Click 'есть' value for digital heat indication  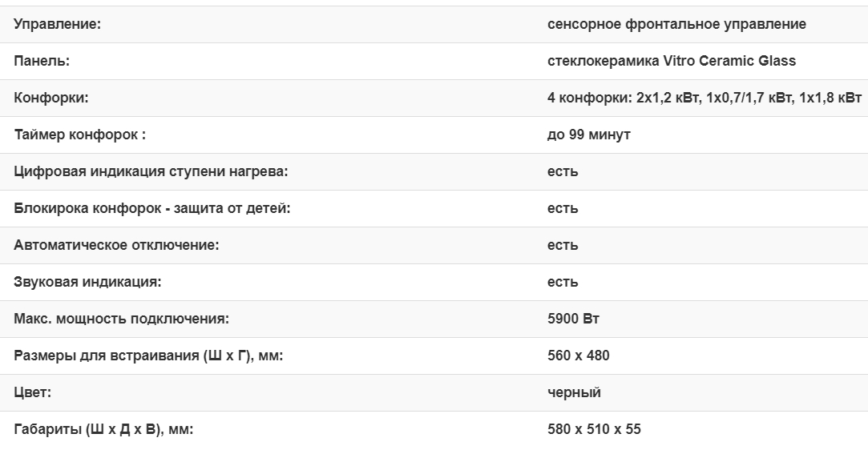(563, 171)
